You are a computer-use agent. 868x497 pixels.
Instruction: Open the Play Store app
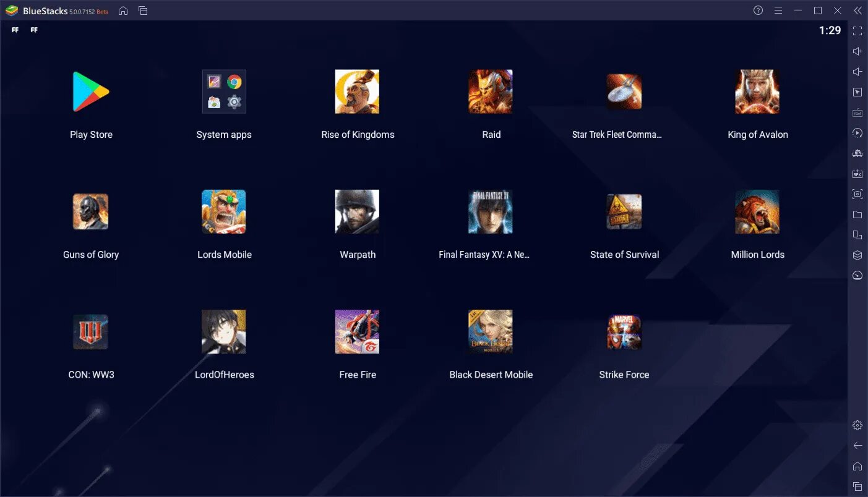91,91
